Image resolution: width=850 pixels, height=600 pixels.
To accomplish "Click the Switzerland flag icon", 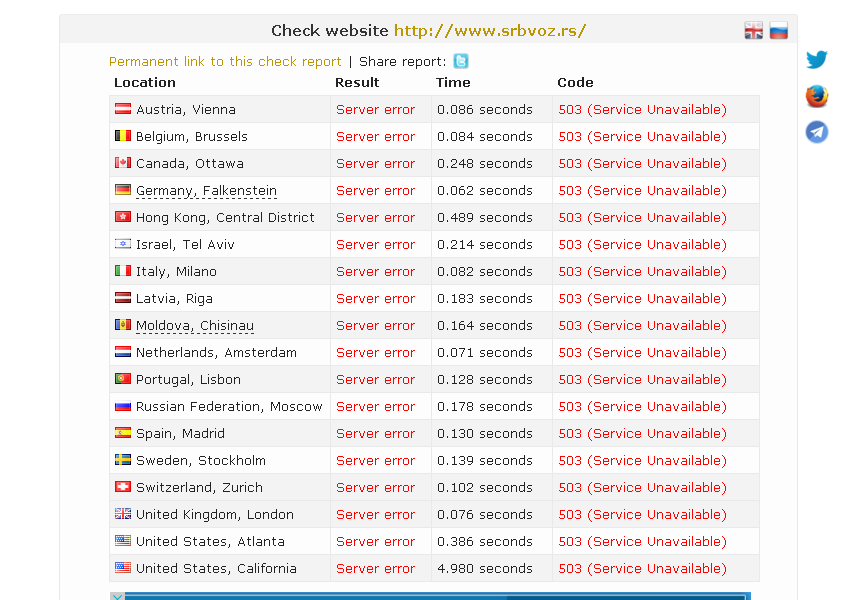I will tap(123, 487).
